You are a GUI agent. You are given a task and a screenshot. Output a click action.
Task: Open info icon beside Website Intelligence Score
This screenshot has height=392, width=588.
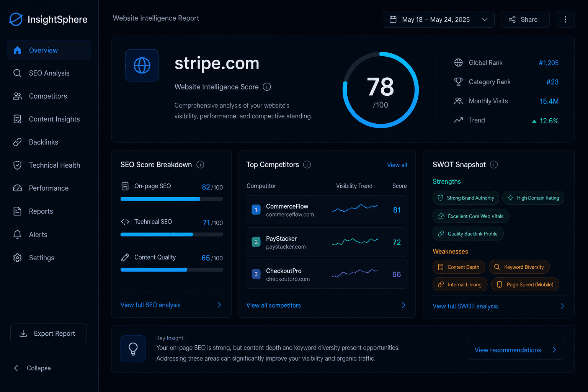click(x=267, y=87)
